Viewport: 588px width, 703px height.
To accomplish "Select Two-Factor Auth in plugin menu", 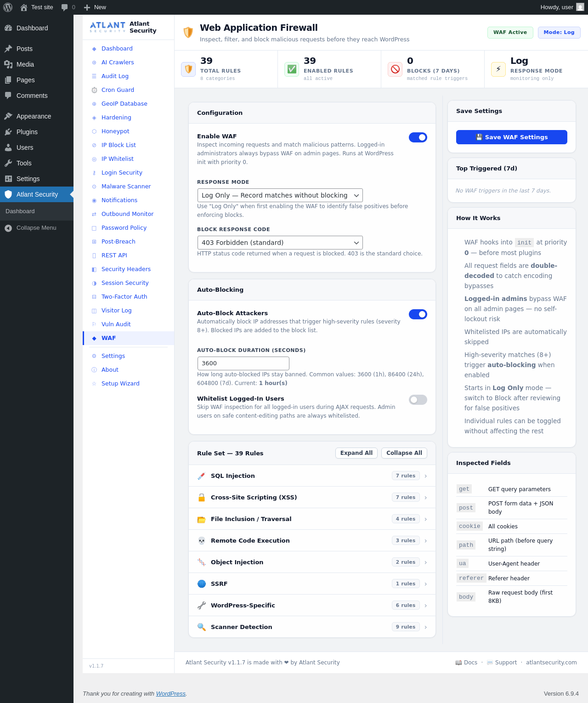I will pyautogui.click(x=128, y=297).
